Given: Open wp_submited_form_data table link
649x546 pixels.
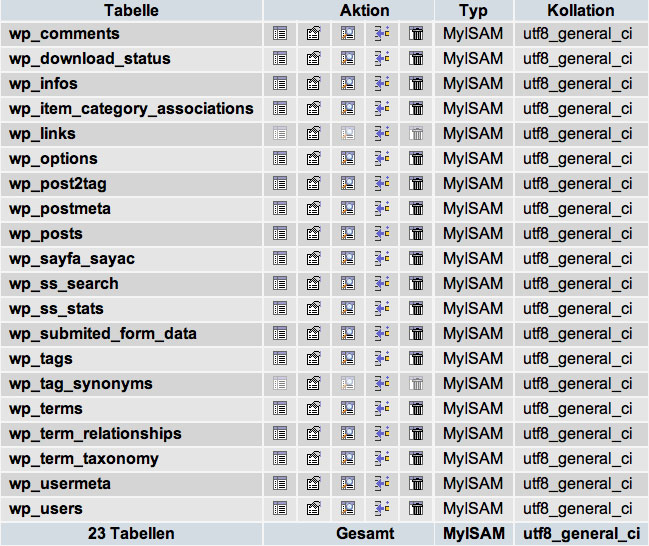Looking at the screenshot, I should [103, 334].
